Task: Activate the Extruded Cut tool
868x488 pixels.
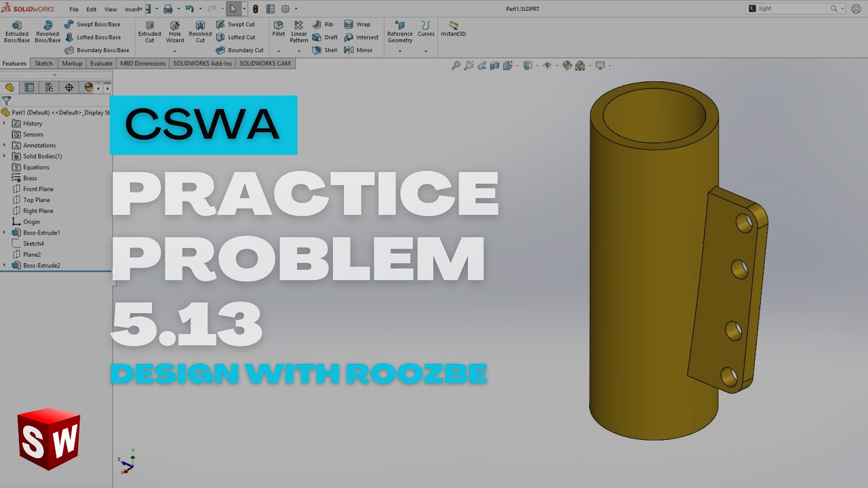Action: pyautogui.click(x=150, y=32)
